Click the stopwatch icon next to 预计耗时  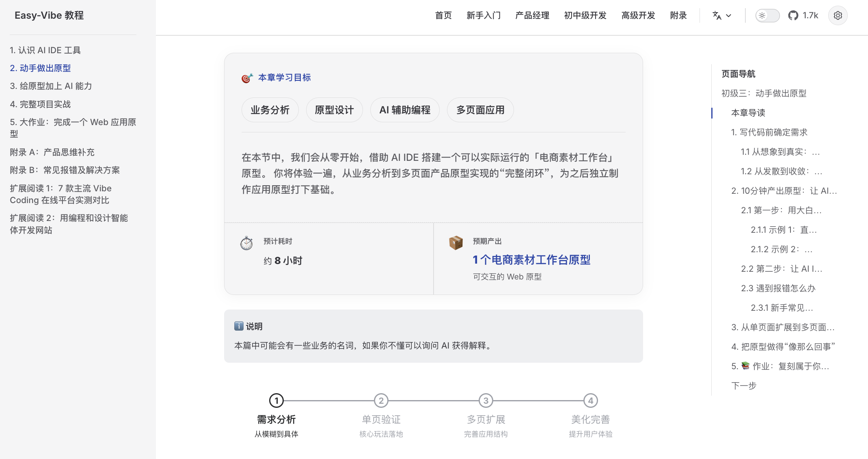tap(246, 243)
